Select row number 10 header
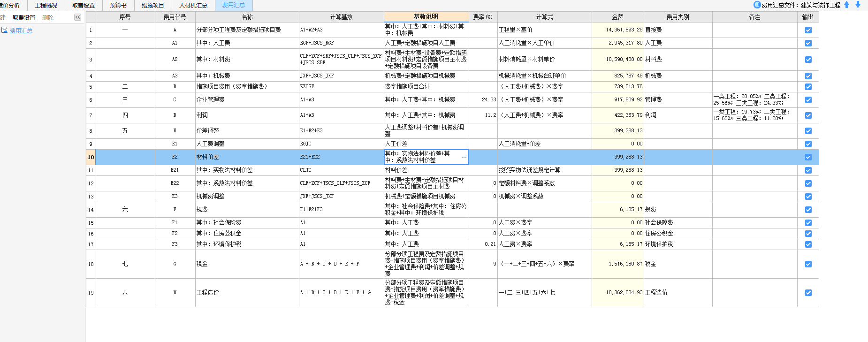The height and width of the screenshot is (342, 868). point(91,157)
